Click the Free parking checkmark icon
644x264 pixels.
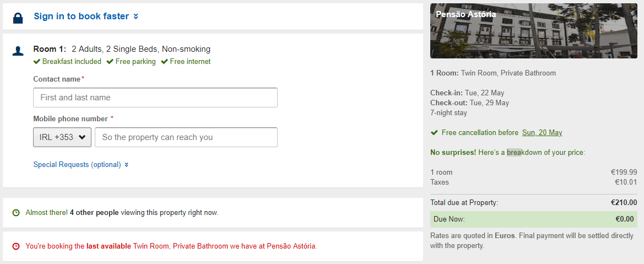coord(110,61)
